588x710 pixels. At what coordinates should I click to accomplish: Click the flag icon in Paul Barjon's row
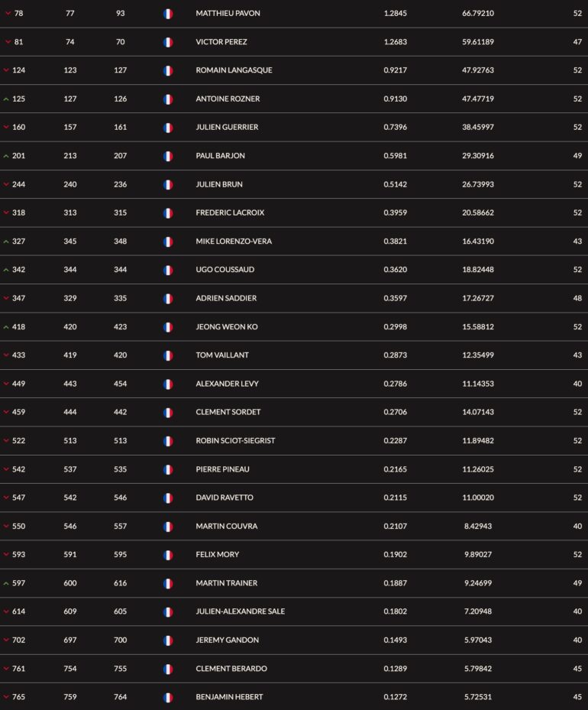168,156
